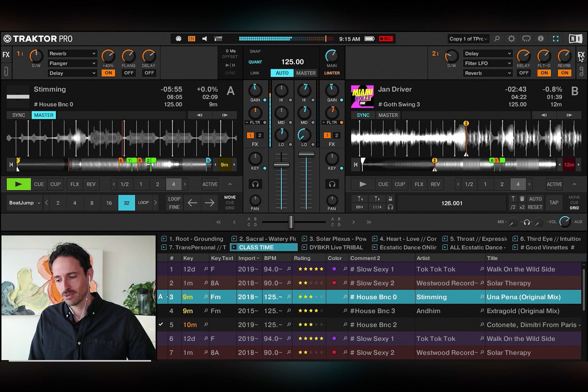This screenshot has height=392, width=588.
Task: Open the search magnifier in the header
Action: click(x=497, y=39)
